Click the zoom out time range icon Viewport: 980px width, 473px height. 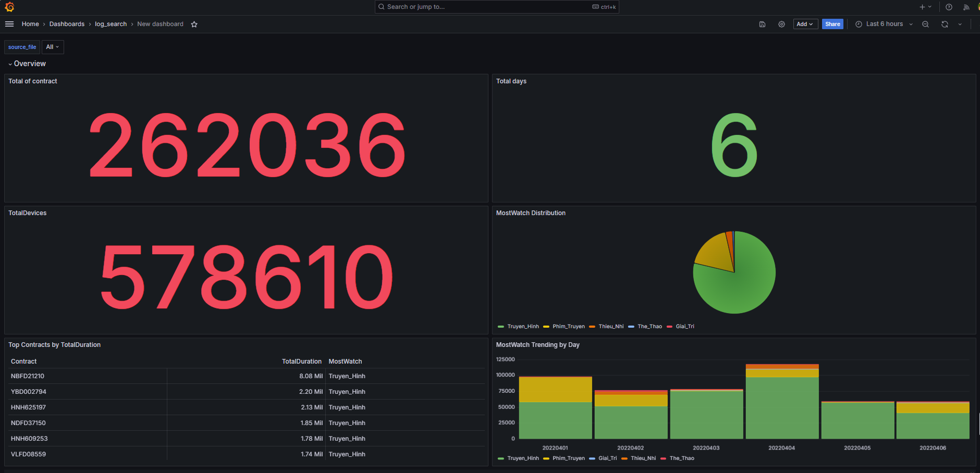point(925,24)
